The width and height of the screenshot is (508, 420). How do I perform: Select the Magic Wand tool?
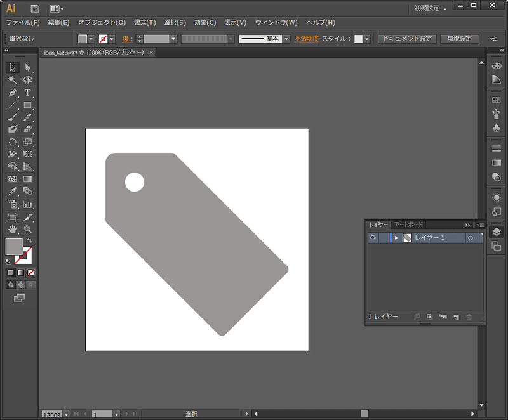pos(12,80)
